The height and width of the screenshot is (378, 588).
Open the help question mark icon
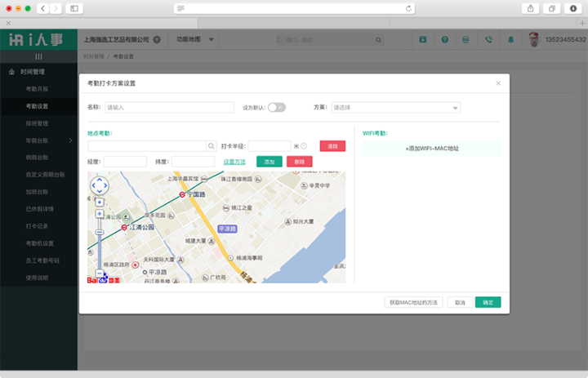tap(445, 39)
